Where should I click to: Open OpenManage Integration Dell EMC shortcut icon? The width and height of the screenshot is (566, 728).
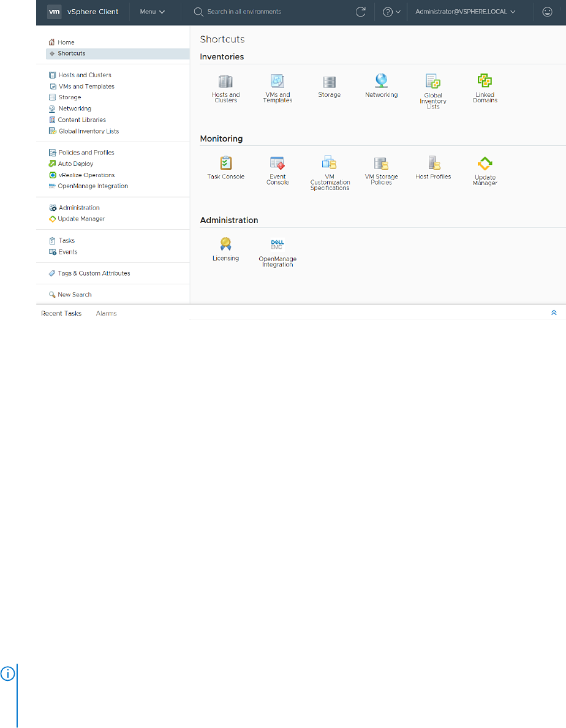(x=277, y=245)
